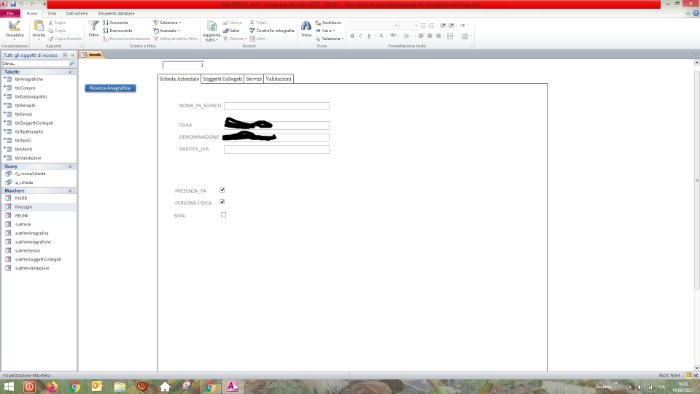Collapse the Tabelle group in the navigation pane
The width and height of the screenshot is (700, 394).
pos(70,72)
